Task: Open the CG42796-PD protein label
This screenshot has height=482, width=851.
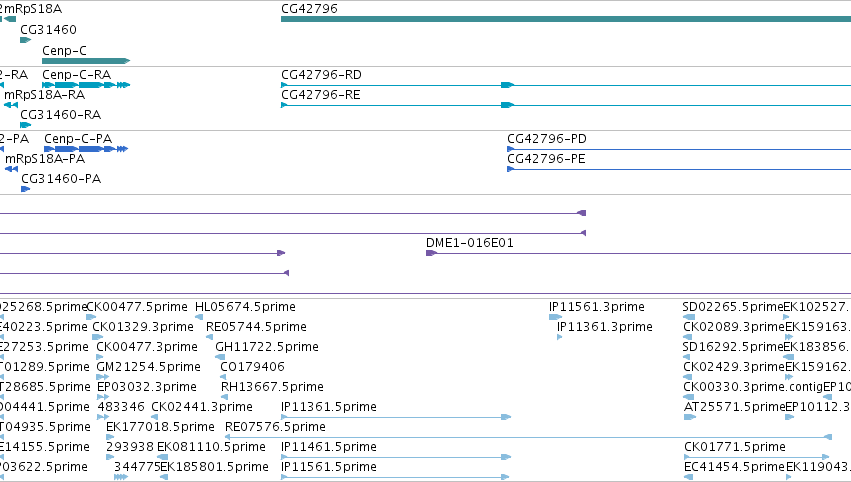Action: [x=547, y=138]
